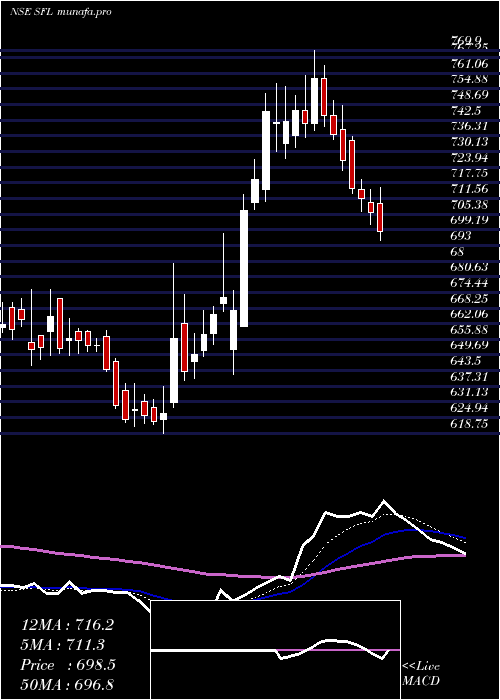Click the 723.94 price axis label
500x700 pixels.
coord(469,157)
